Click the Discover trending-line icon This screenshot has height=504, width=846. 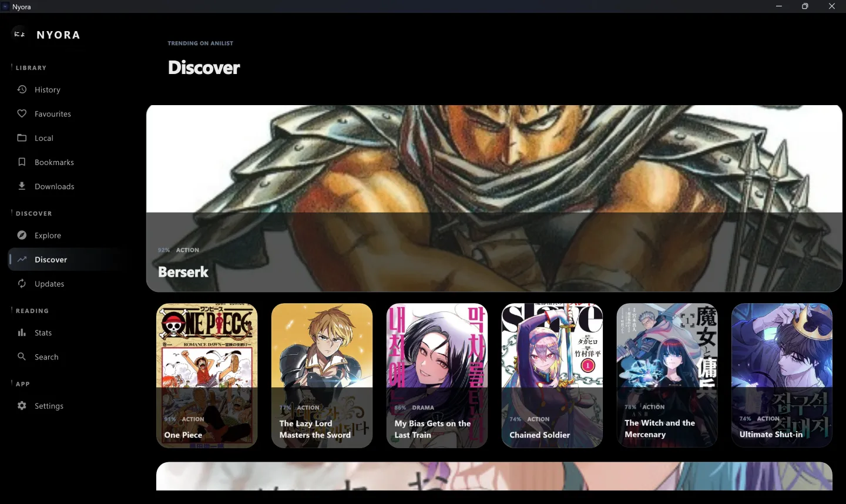tap(22, 259)
